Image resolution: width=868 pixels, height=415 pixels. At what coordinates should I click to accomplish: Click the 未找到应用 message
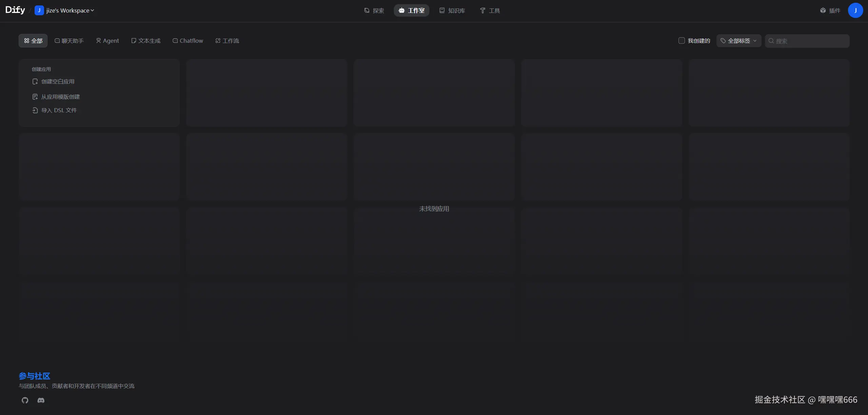pyautogui.click(x=434, y=209)
